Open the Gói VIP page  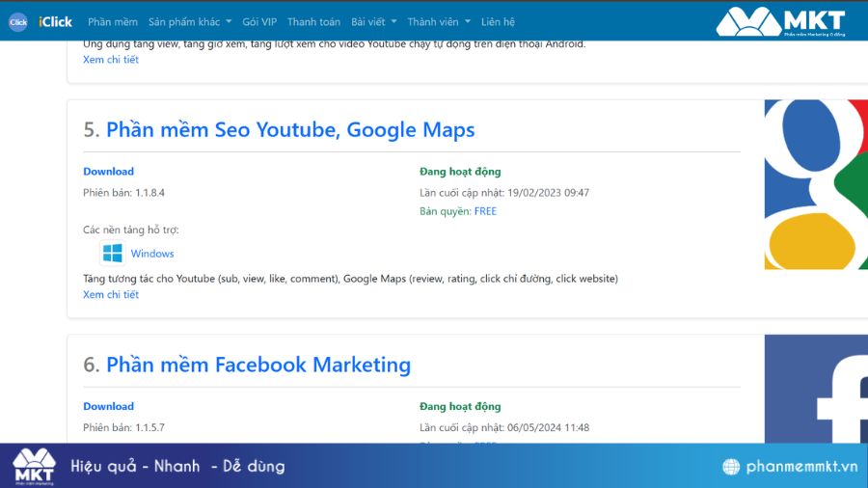click(259, 21)
